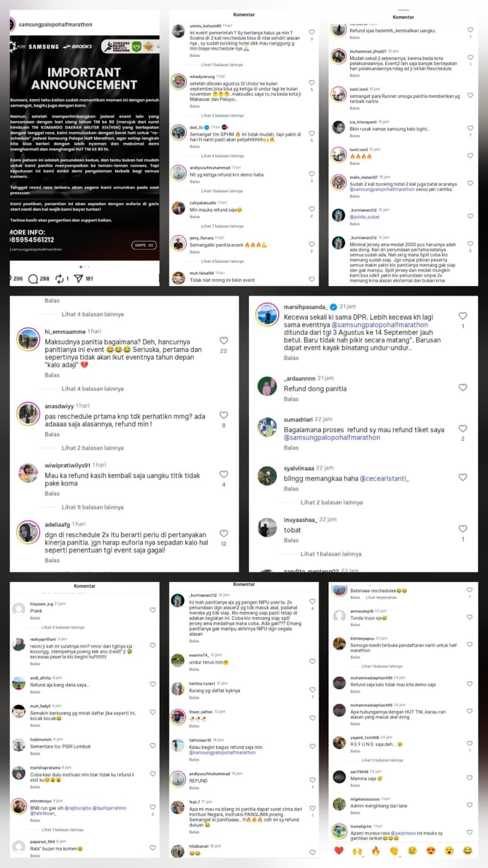Tap the repost icon on the announcement post
488x868 pixels.
point(59,278)
